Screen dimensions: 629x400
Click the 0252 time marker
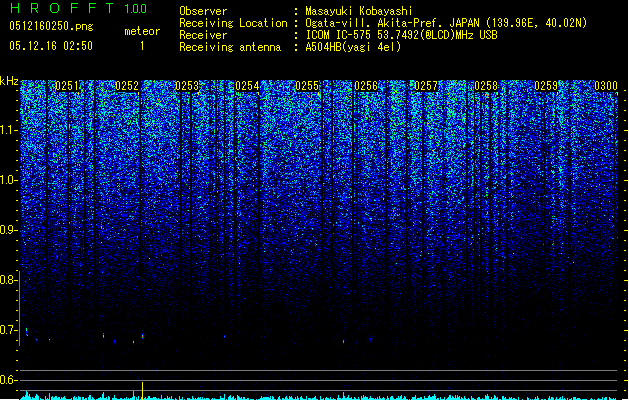tap(127, 86)
